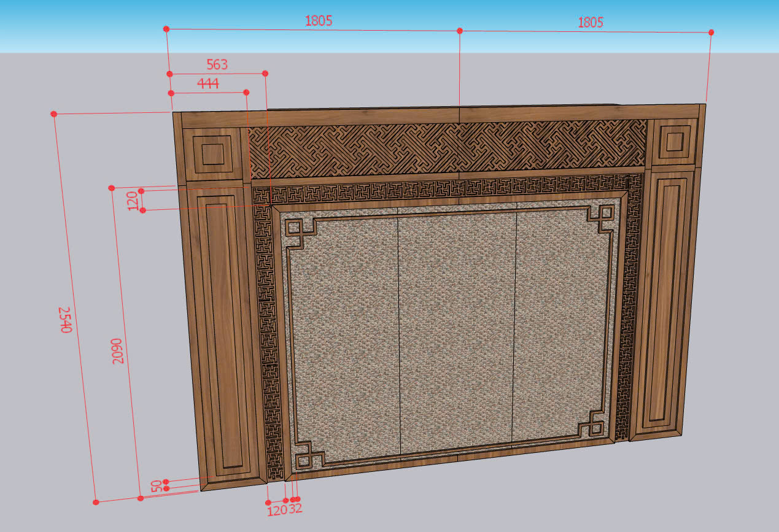The height and width of the screenshot is (532, 779).
Task: Click the top-right corner fret ornament
Action: 602,219
